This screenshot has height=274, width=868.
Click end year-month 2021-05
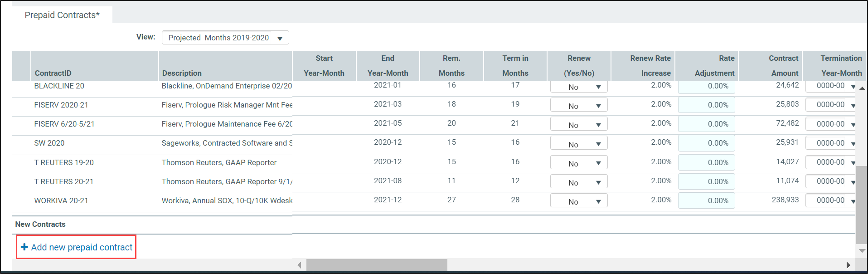(388, 123)
